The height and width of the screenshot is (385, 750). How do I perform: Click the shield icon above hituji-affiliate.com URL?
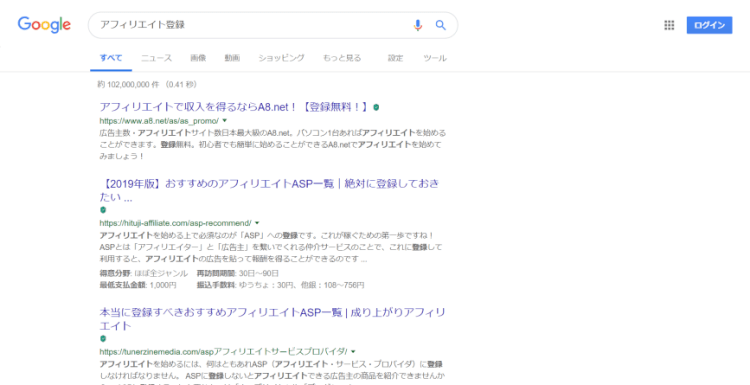[x=103, y=210]
